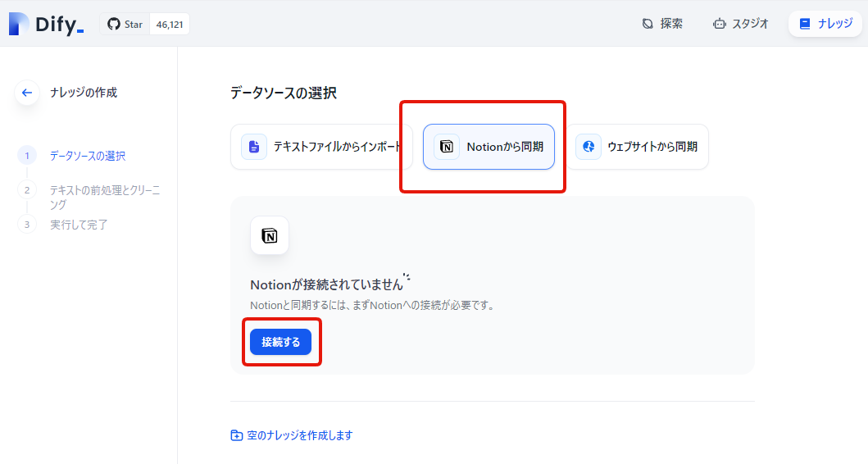The width and height of the screenshot is (868, 464).
Task: Choose ウェブサイトから同期 data source
Action: [x=637, y=147]
